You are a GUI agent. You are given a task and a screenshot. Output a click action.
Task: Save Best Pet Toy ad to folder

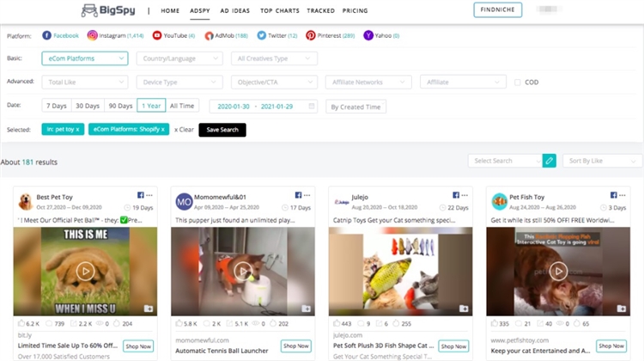(149, 309)
